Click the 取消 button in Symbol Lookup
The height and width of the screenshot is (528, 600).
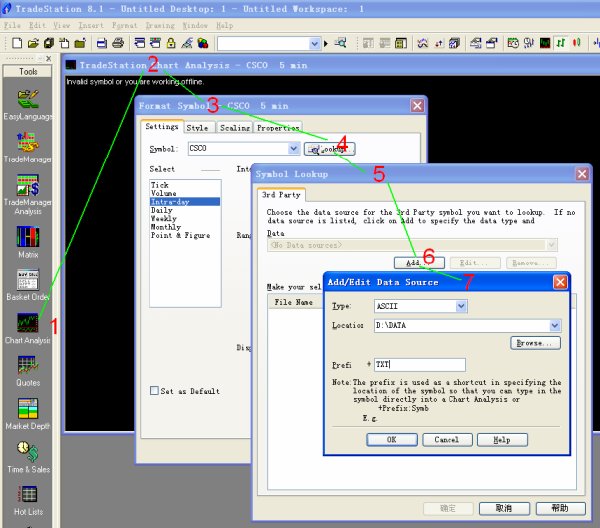504,508
